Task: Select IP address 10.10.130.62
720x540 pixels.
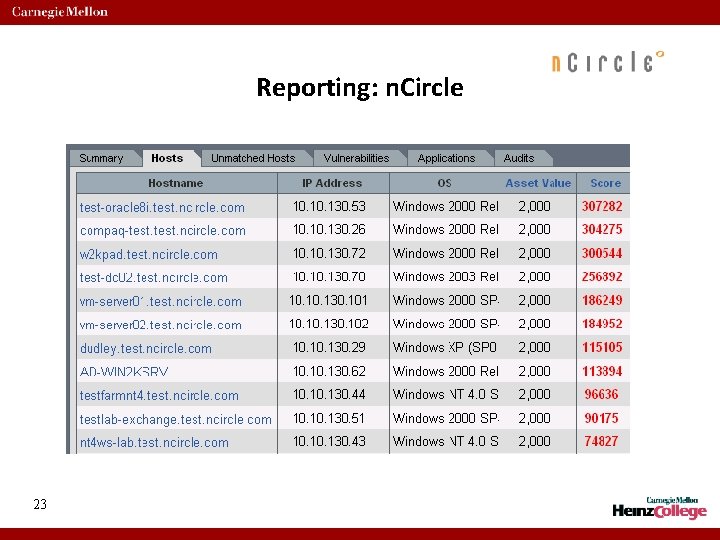Action: click(x=329, y=371)
